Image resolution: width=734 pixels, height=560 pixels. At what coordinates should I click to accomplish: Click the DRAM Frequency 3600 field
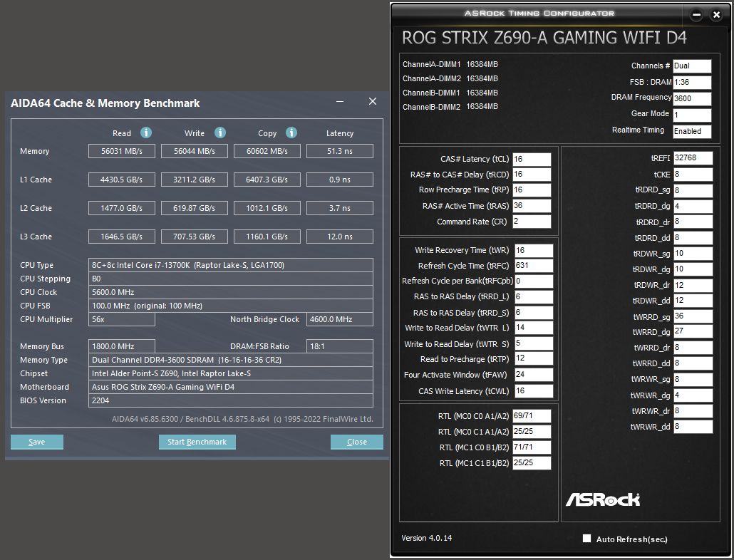[693, 99]
